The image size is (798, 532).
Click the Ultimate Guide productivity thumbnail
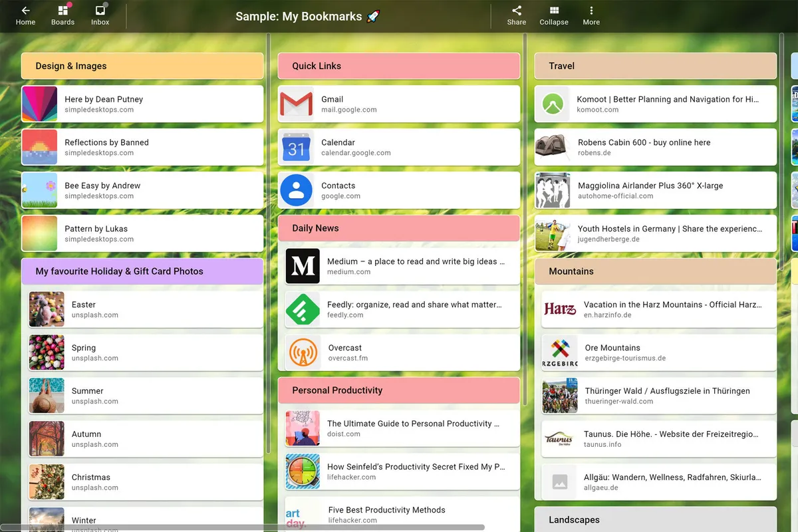303,428
